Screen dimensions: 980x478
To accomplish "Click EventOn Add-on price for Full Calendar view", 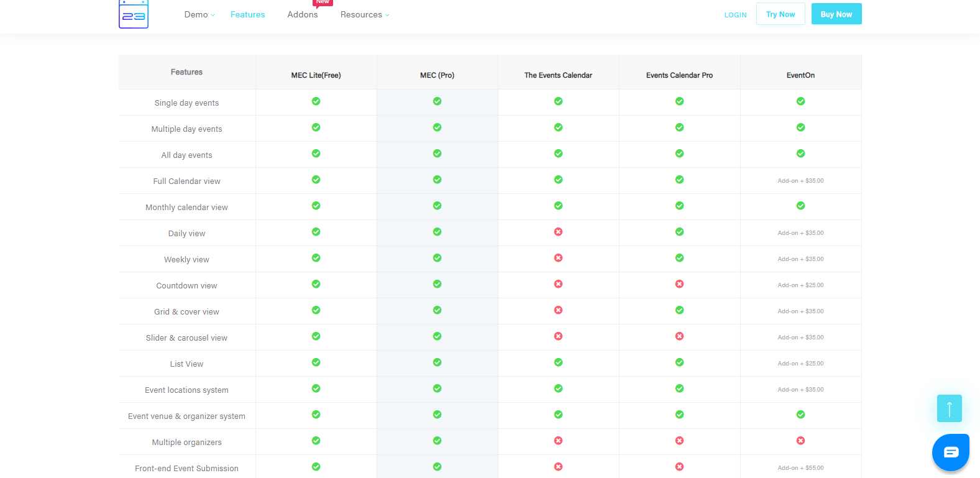I will point(800,181).
